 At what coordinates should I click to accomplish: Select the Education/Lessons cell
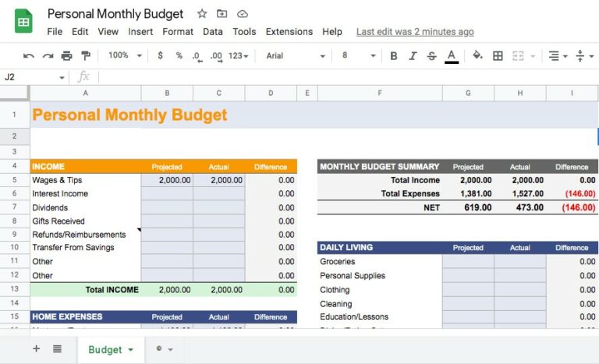point(380,316)
